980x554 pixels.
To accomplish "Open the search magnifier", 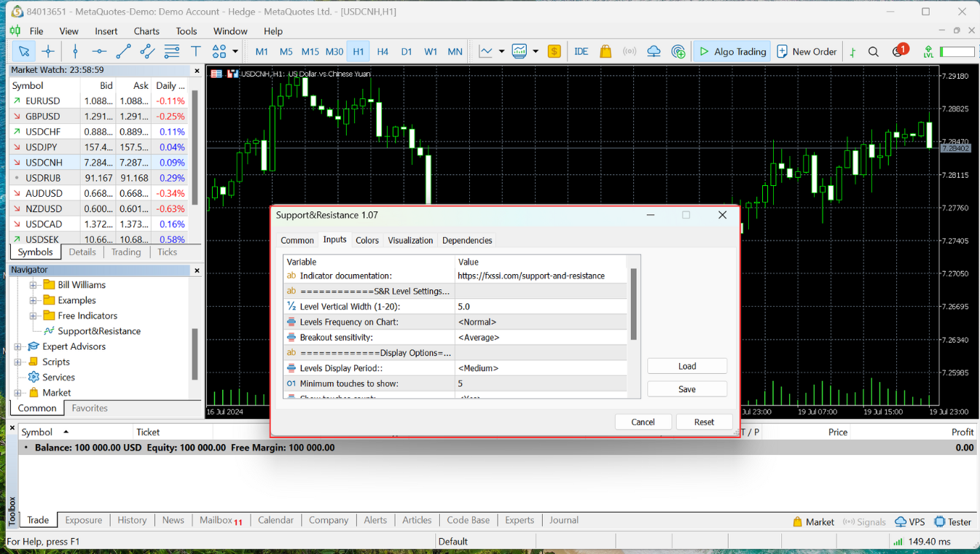I will click(x=874, y=51).
